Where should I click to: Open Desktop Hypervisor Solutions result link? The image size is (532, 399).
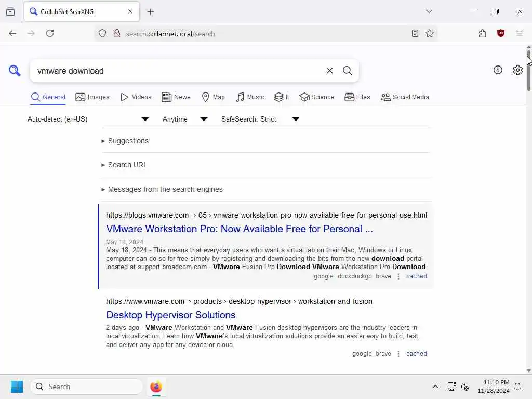pyautogui.click(x=170, y=315)
